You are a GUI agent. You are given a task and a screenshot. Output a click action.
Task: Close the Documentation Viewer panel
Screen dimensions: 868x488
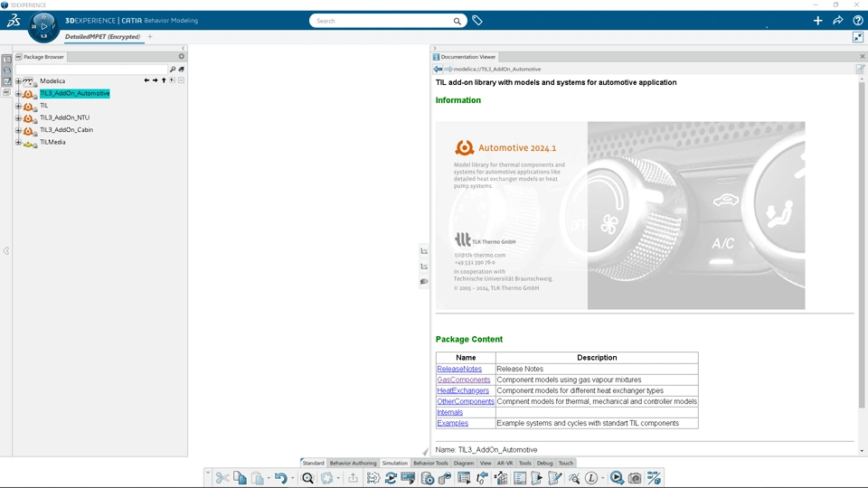coord(862,56)
